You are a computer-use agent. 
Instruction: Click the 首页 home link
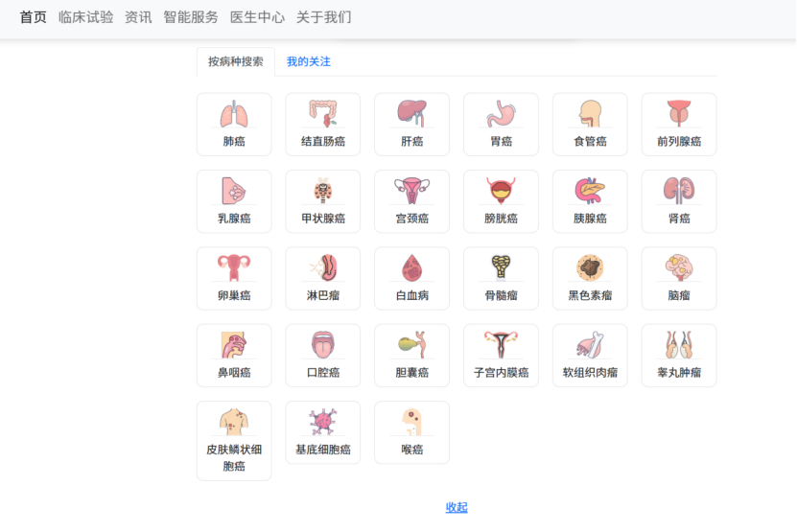[x=34, y=17]
